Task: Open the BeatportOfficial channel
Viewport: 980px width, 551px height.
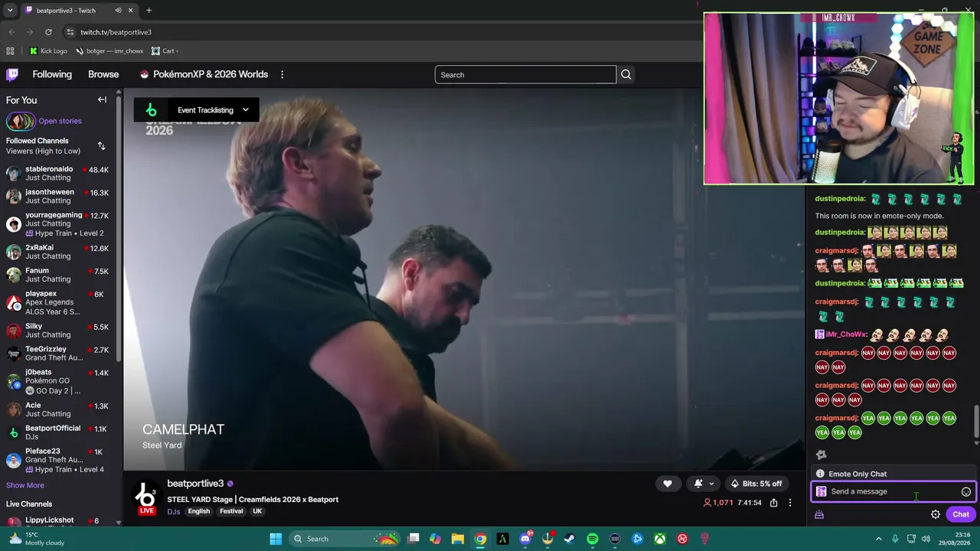Action: (x=58, y=432)
